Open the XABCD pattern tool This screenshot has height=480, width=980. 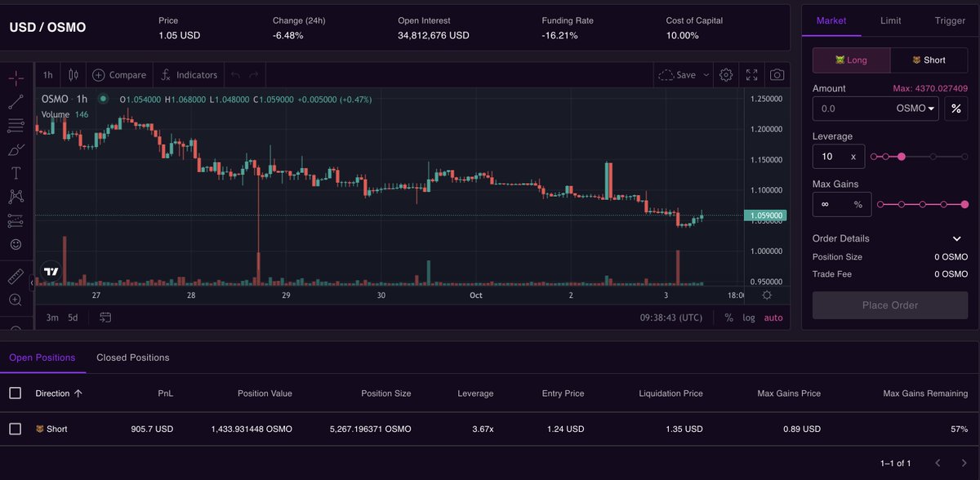(16, 196)
